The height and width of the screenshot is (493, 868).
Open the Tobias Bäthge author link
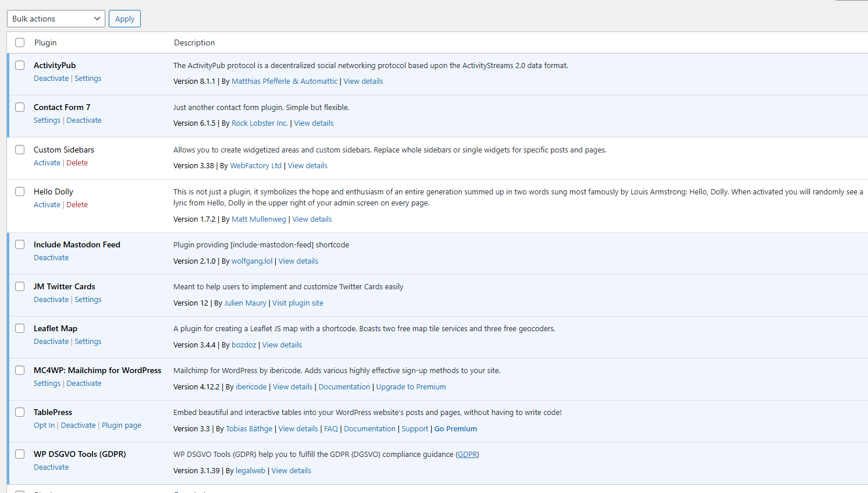pos(249,429)
